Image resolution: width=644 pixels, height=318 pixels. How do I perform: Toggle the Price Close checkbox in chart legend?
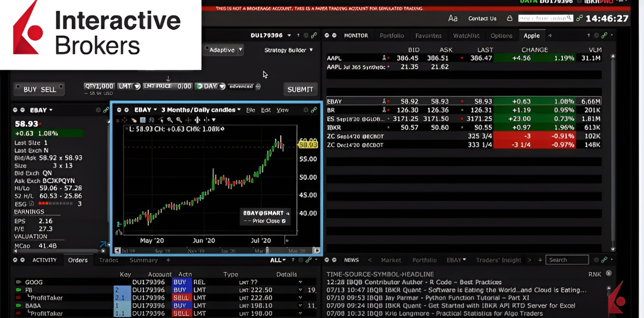tap(284, 221)
